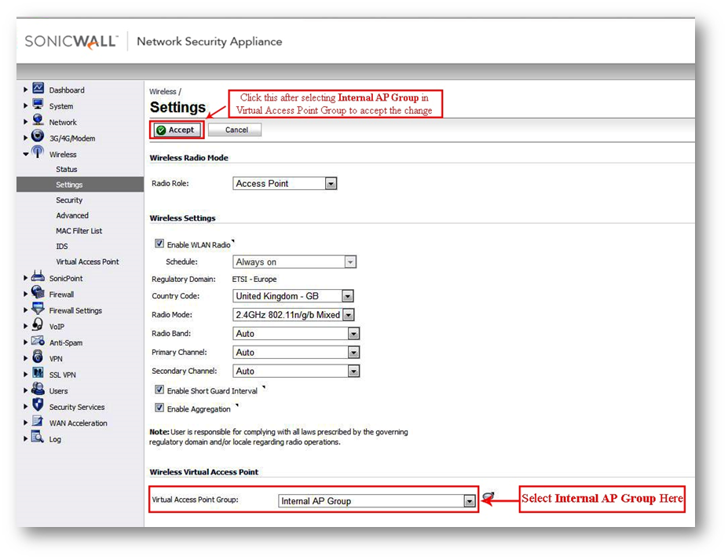Toggle the Enable WLAN Radio checkbox
The width and height of the screenshot is (728, 560).
coord(159,243)
